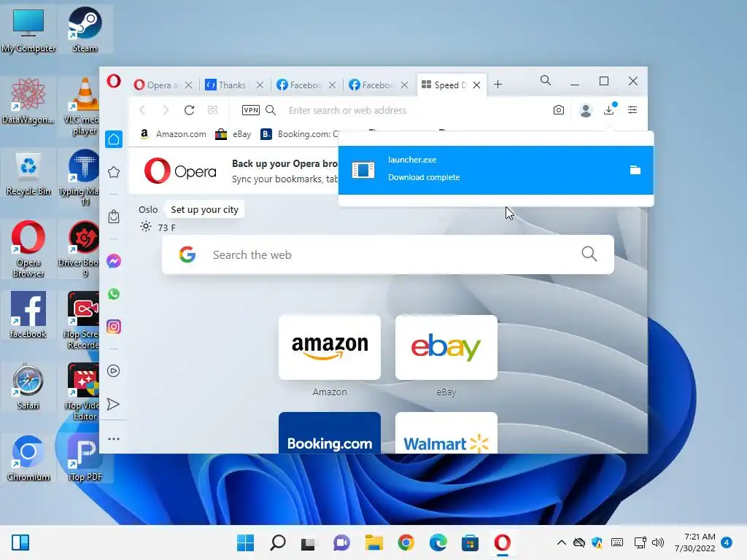
Task: Switch to the Opera tab
Action: click(x=156, y=85)
